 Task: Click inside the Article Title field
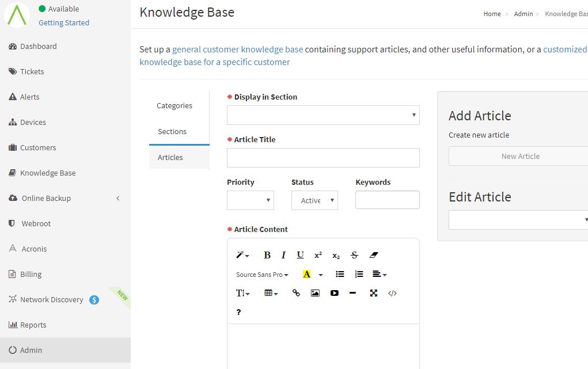323,157
